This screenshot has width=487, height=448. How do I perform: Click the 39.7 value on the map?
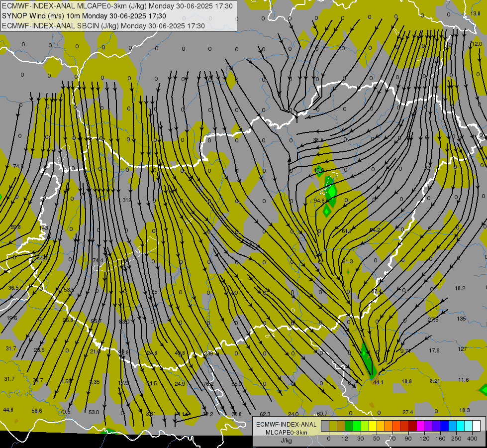(38, 380)
